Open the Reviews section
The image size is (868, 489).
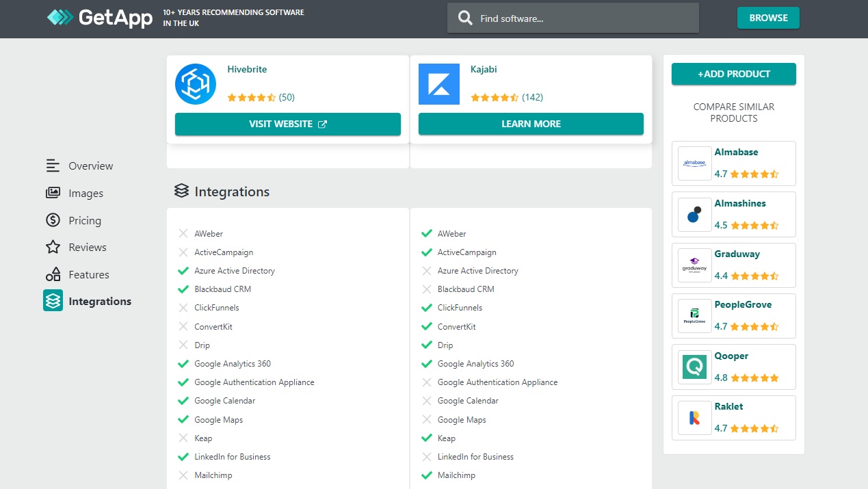pos(88,247)
